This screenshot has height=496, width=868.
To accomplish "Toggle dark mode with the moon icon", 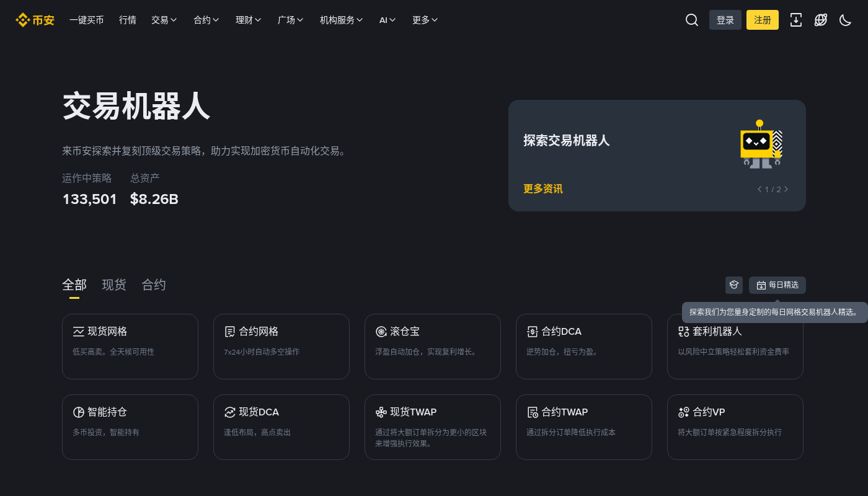I will pyautogui.click(x=846, y=20).
